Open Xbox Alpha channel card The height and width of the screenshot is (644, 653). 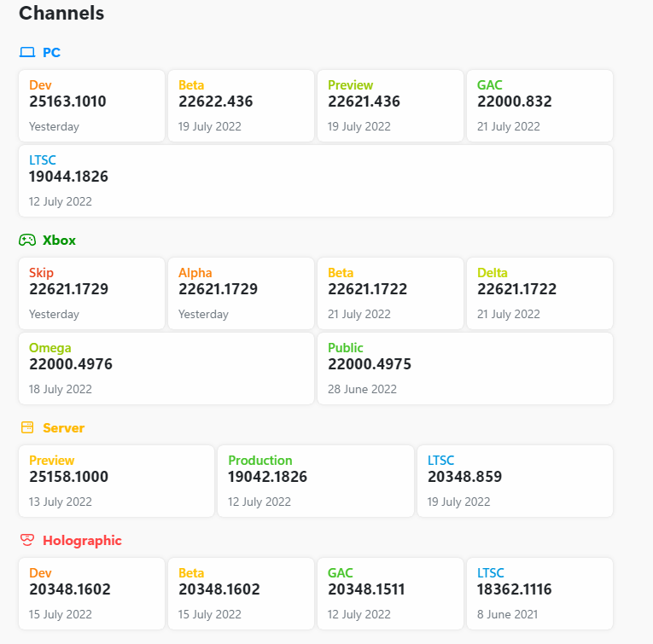point(241,293)
